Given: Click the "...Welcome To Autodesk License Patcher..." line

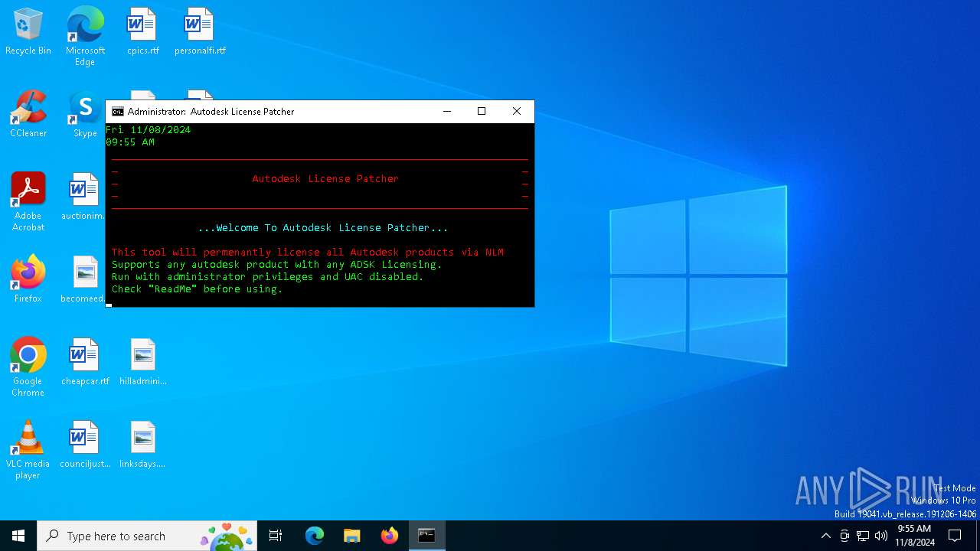Looking at the screenshot, I should click(x=323, y=227).
